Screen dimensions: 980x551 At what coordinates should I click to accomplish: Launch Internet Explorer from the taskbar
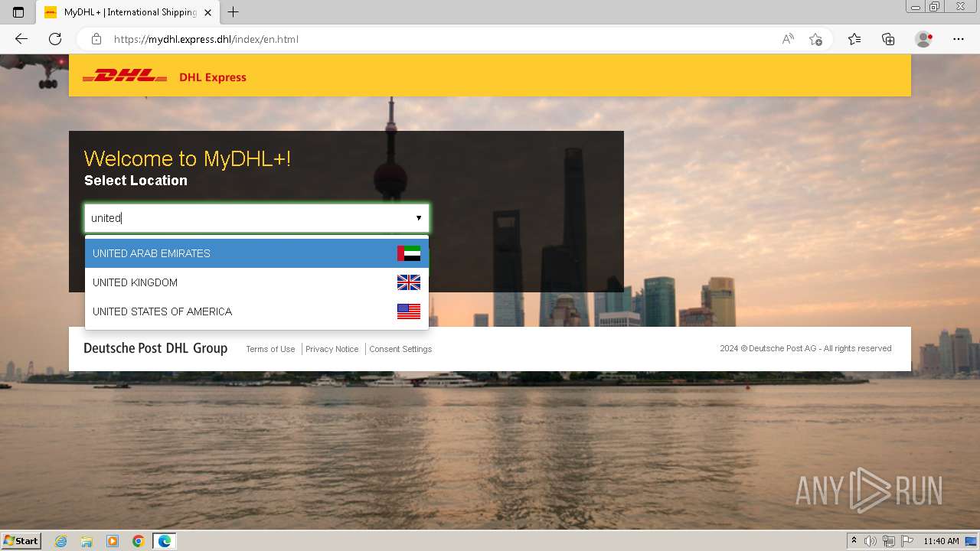(x=61, y=541)
